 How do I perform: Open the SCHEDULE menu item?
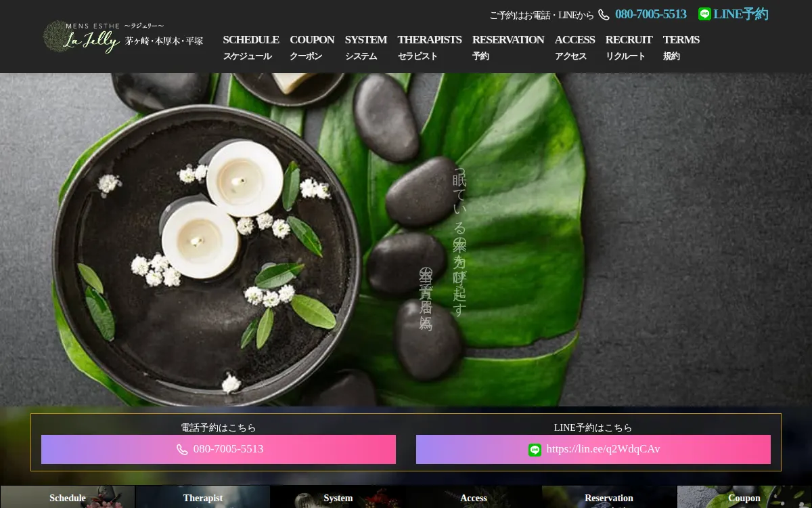[x=250, y=47]
